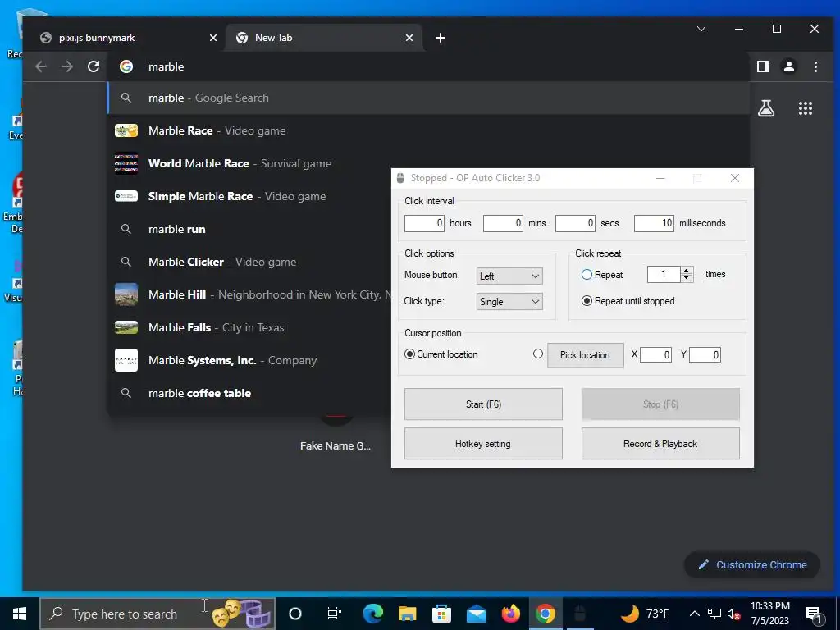Viewport: 840px width, 630px height.
Task: Select the Repeat radio button
Action: click(587, 275)
